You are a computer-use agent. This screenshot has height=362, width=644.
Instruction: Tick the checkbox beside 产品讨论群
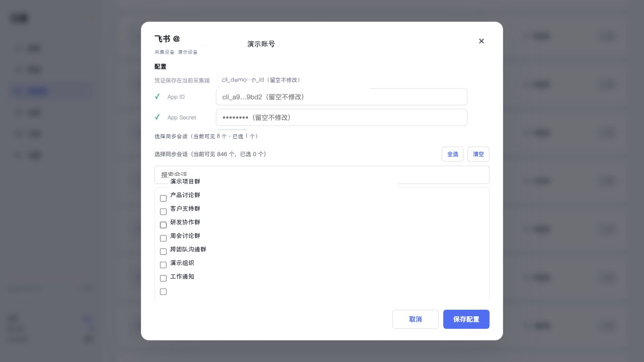tap(163, 198)
